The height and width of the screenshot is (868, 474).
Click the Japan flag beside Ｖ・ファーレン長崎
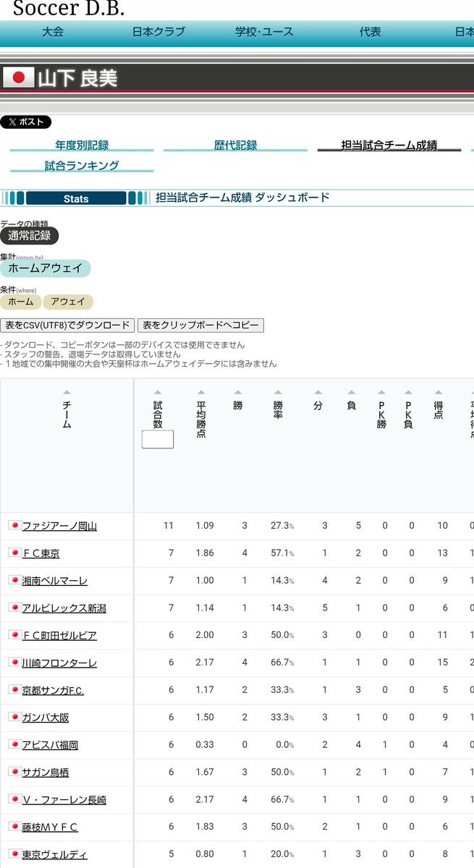tap(14, 798)
